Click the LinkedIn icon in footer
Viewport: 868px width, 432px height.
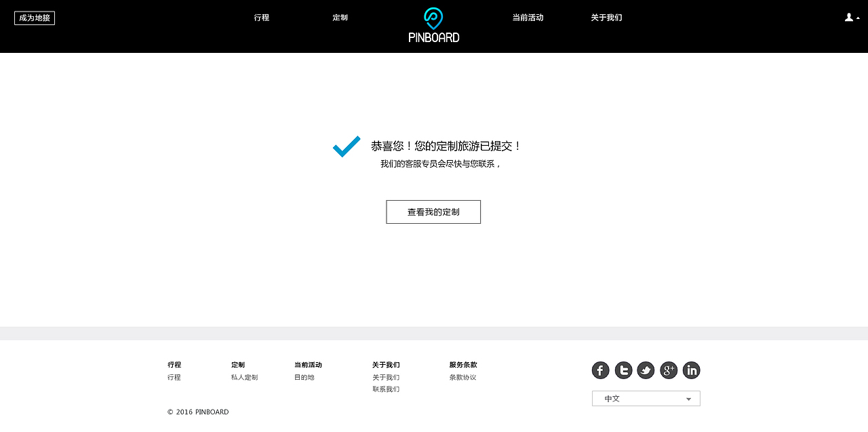click(x=691, y=370)
